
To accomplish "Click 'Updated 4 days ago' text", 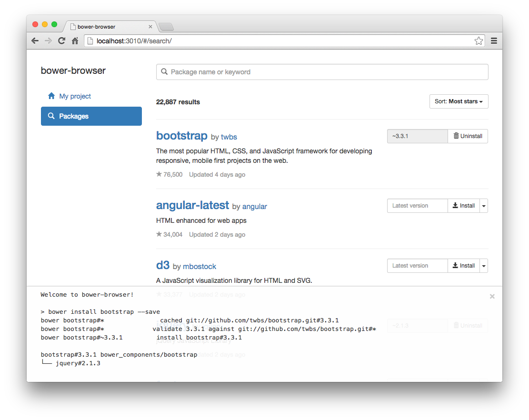I will click(217, 174).
